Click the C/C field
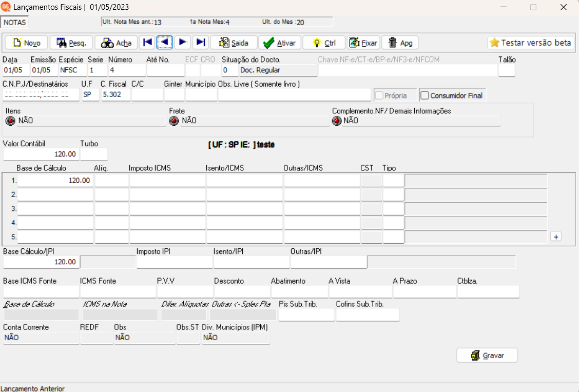 [147, 94]
